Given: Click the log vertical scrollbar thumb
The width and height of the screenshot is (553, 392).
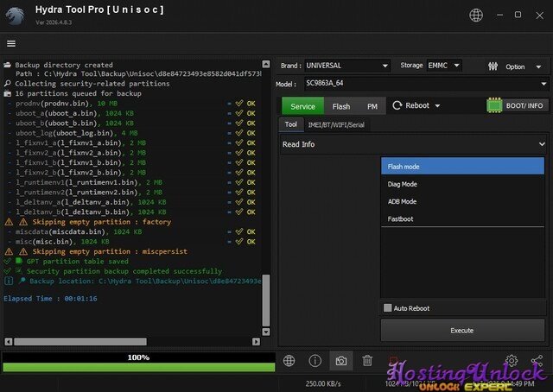Looking at the screenshot, I should pos(266,300).
